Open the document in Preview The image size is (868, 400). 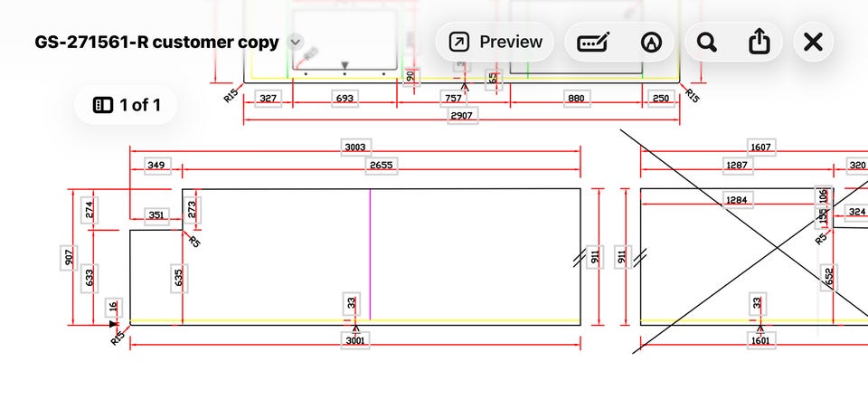pyautogui.click(x=495, y=43)
